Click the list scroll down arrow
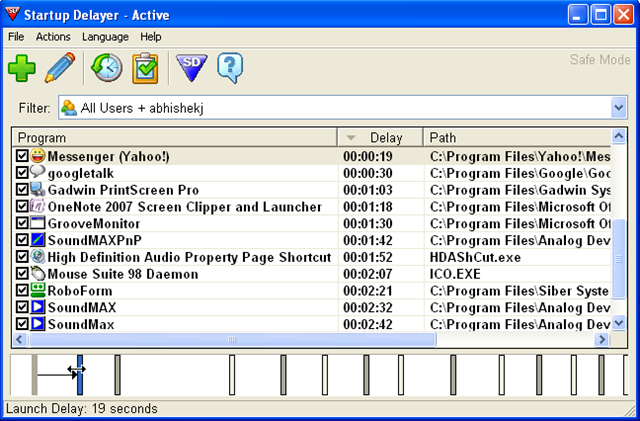 (x=619, y=323)
